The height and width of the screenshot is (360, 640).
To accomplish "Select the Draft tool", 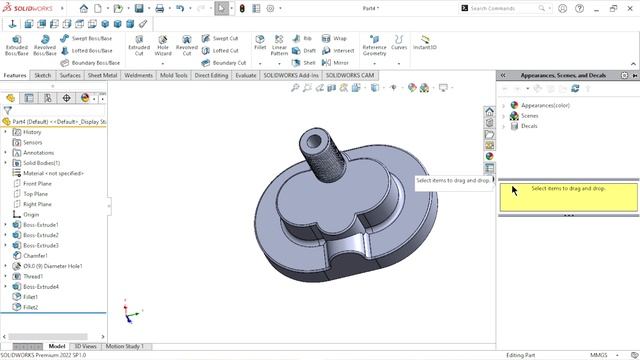I will point(304,51).
